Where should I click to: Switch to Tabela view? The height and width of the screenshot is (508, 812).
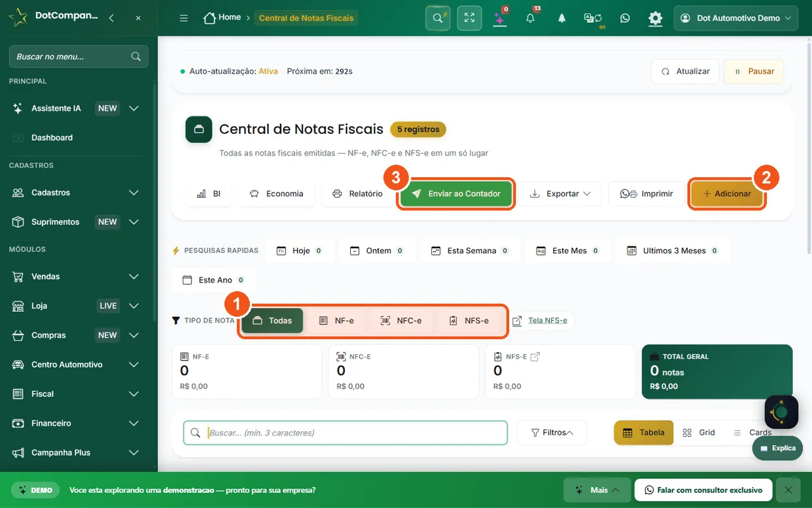pyautogui.click(x=644, y=433)
